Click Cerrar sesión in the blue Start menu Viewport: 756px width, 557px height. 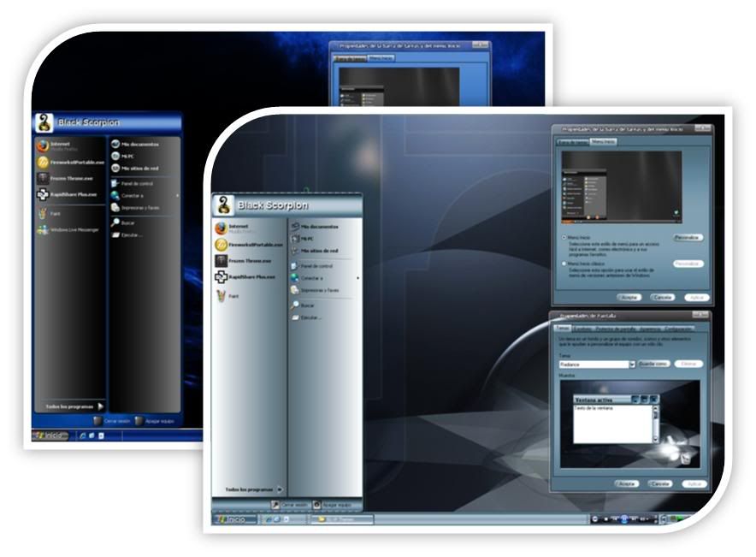tap(112, 421)
